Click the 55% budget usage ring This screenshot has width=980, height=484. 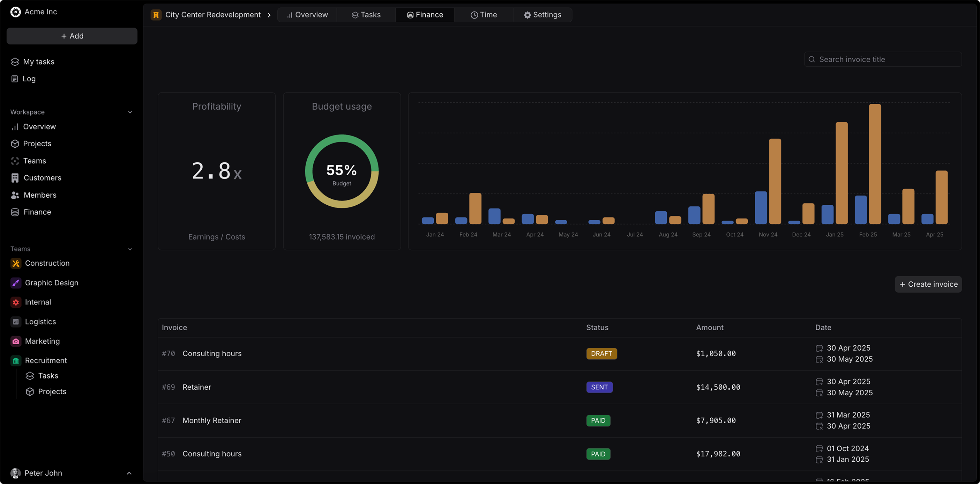(342, 171)
